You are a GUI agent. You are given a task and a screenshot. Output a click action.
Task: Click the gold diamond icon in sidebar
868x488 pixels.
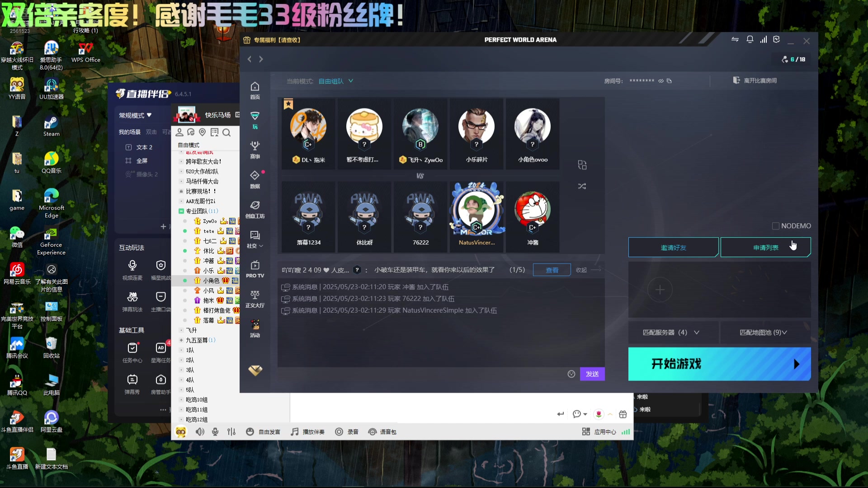[x=255, y=371]
